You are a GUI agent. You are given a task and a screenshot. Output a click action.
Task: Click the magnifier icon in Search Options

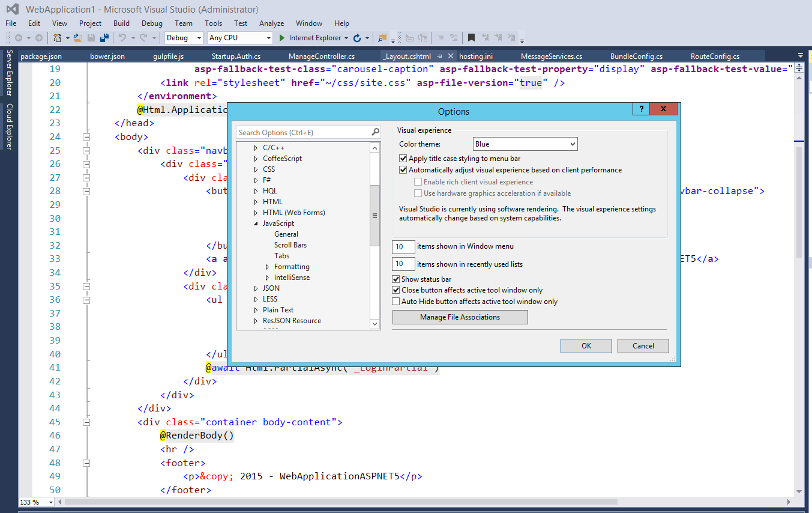point(375,132)
